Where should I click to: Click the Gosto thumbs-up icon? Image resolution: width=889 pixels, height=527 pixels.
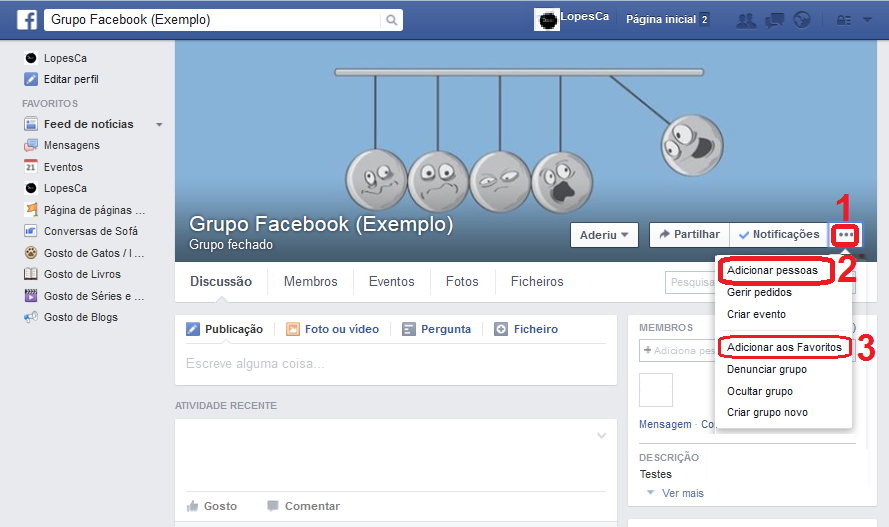coord(193,506)
